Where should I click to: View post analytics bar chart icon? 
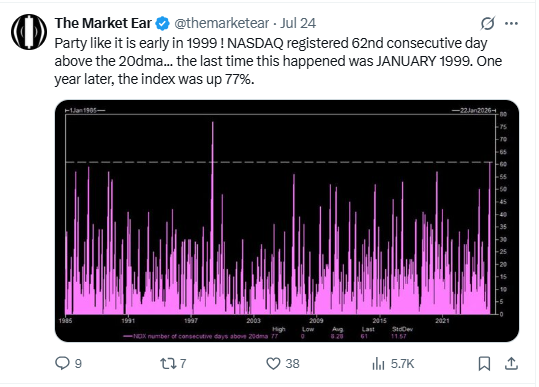(378, 363)
